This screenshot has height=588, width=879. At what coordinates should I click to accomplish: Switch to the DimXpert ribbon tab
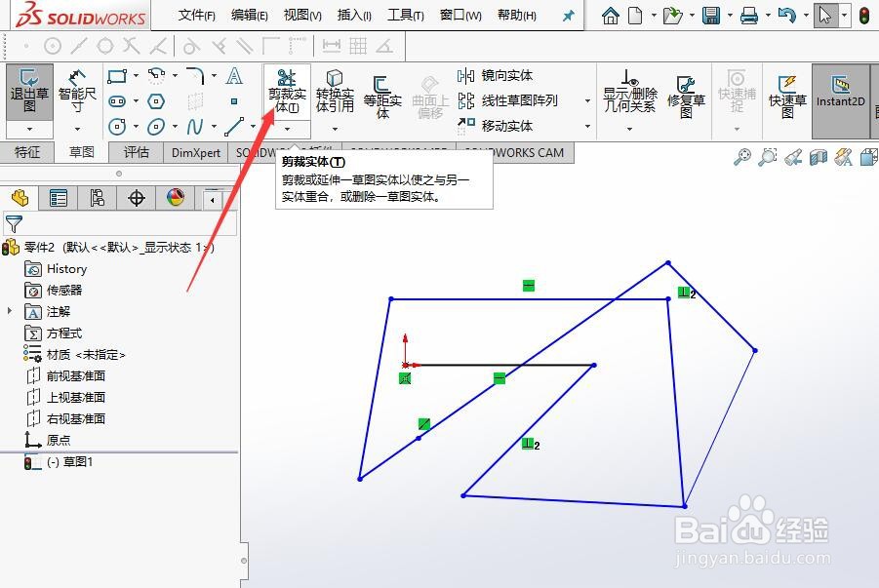point(196,152)
